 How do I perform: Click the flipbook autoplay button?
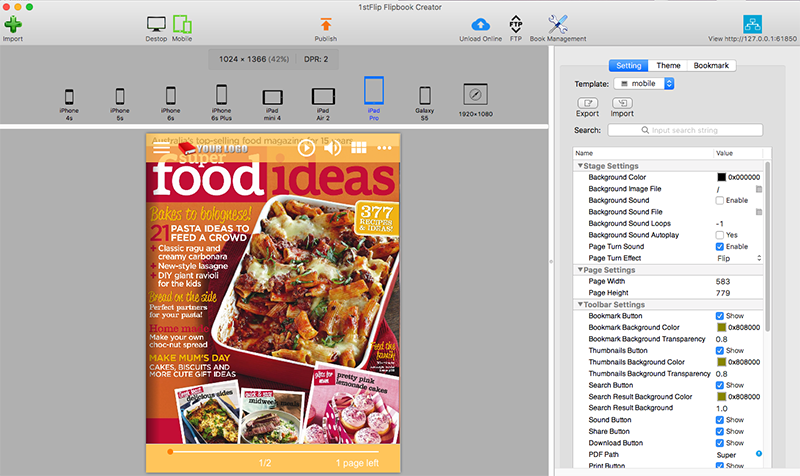coord(306,148)
